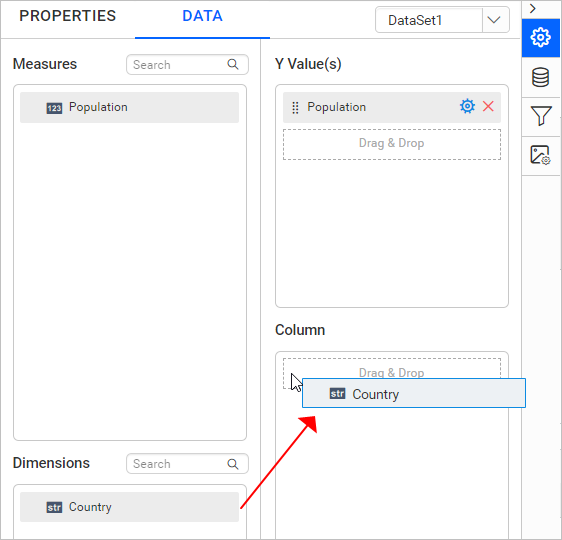Viewport: 562px width, 540px height.
Task: Click the Measures search magnifier icon
Action: pos(233,64)
